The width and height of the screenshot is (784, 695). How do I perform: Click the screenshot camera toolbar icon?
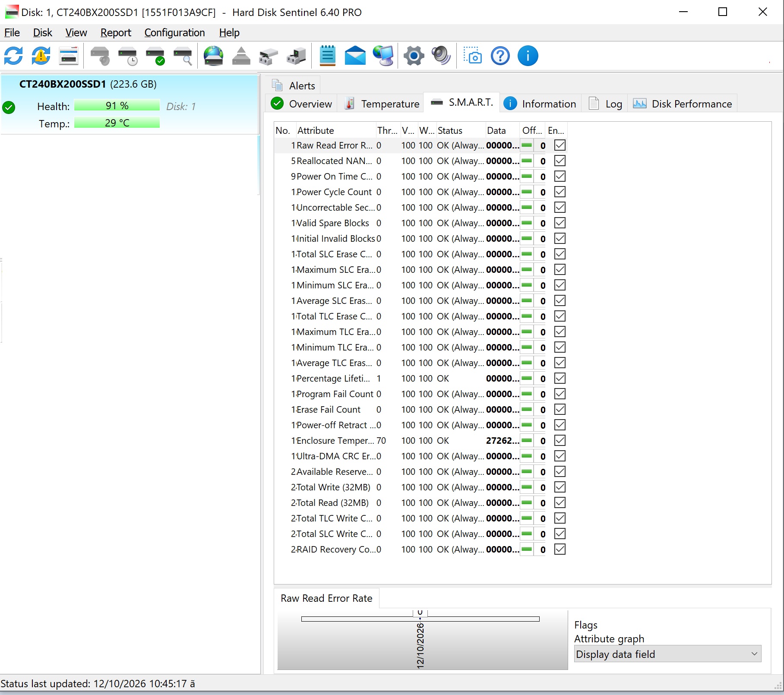[x=473, y=56]
